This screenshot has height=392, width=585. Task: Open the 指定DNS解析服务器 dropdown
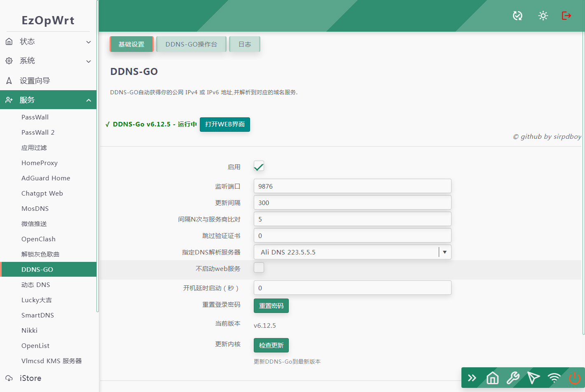[x=353, y=252]
